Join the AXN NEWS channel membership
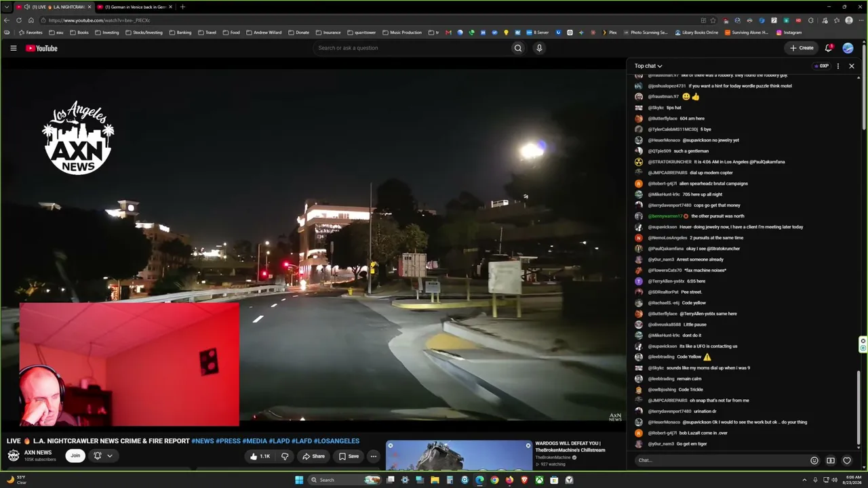Screen dimensions: 868x488 [x=75, y=455]
